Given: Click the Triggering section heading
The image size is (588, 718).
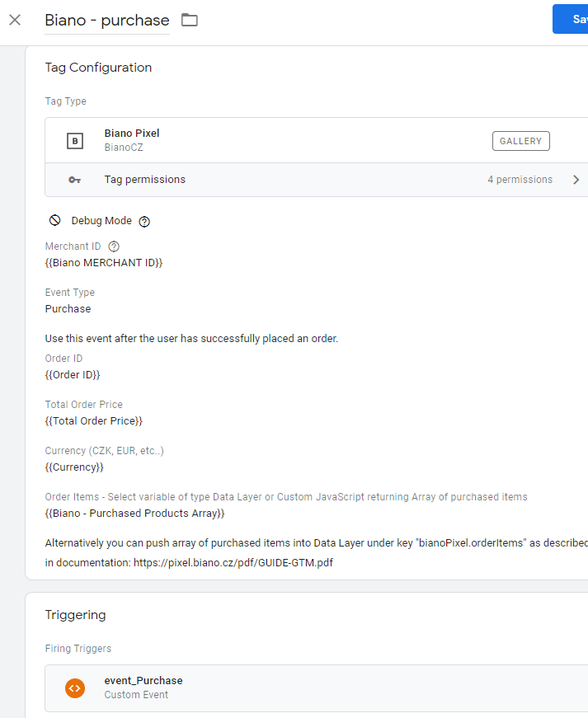Looking at the screenshot, I should (75, 614).
